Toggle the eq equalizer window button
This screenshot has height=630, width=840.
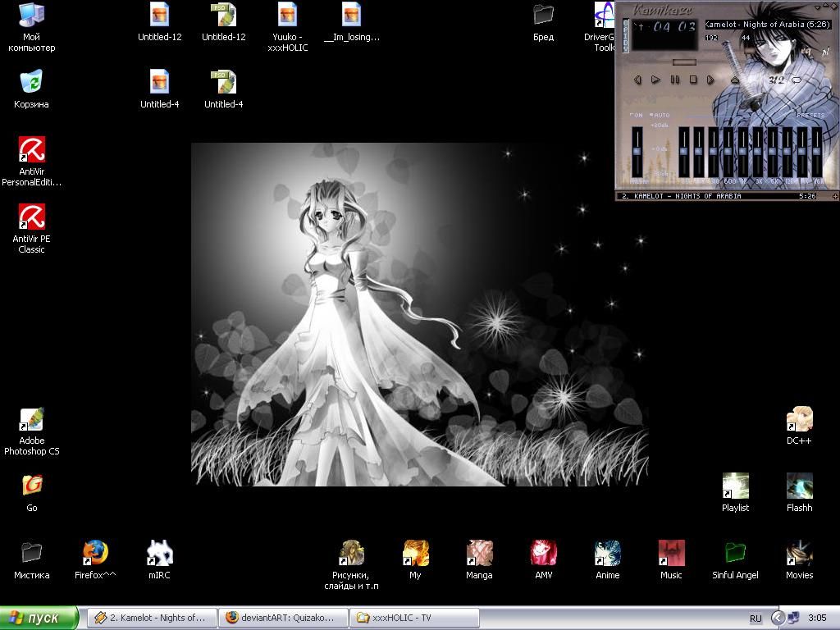[x=807, y=52]
